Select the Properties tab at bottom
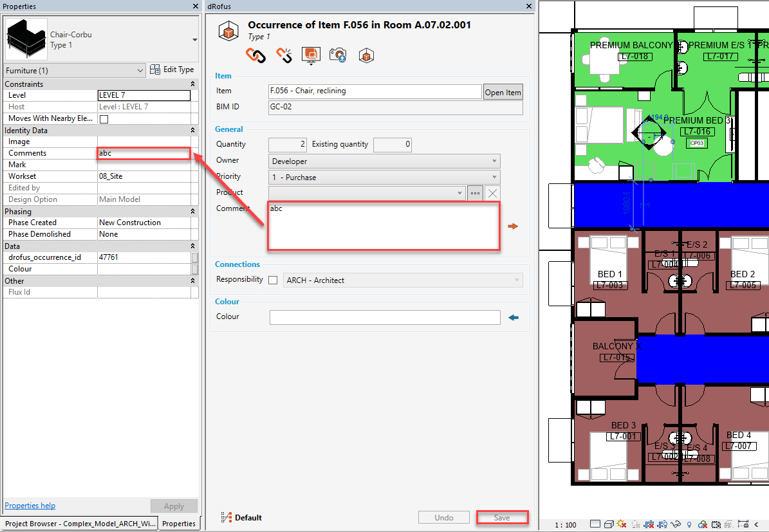 tap(179, 524)
